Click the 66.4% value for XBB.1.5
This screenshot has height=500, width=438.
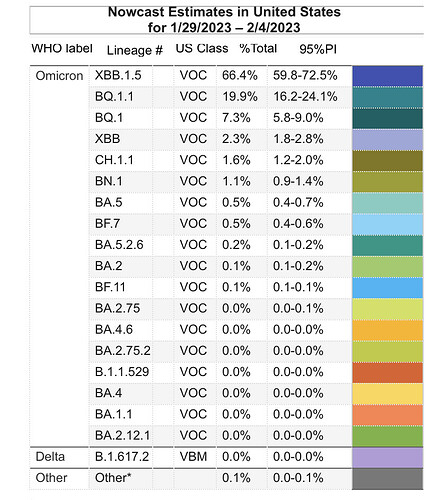click(240, 75)
